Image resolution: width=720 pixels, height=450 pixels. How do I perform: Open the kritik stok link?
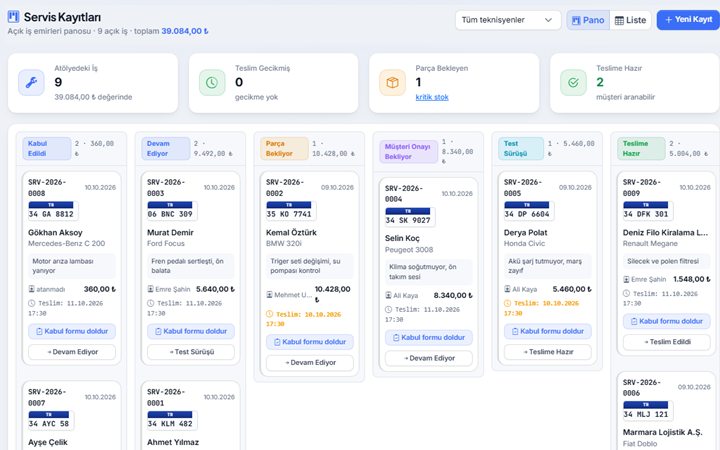tap(432, 97)
